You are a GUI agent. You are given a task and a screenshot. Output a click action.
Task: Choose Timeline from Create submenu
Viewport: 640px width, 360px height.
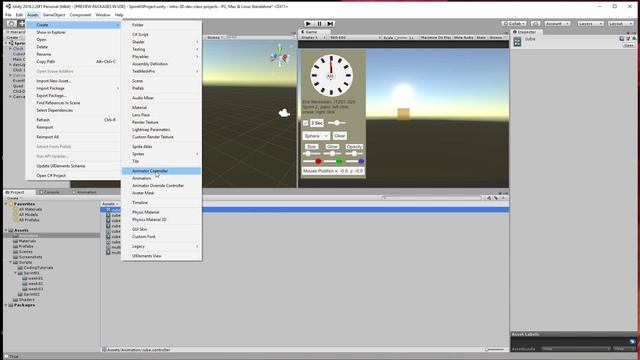(161, 202)
